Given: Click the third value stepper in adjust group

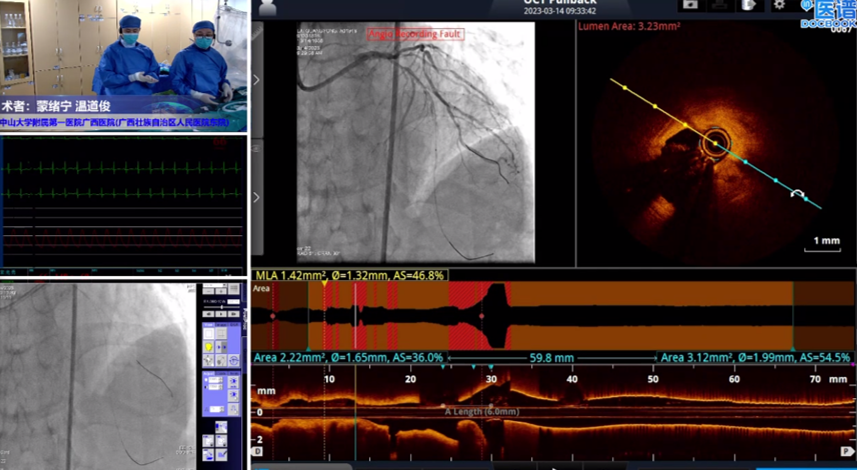Looking at the screenshot, I should click(x=217, y=409).
